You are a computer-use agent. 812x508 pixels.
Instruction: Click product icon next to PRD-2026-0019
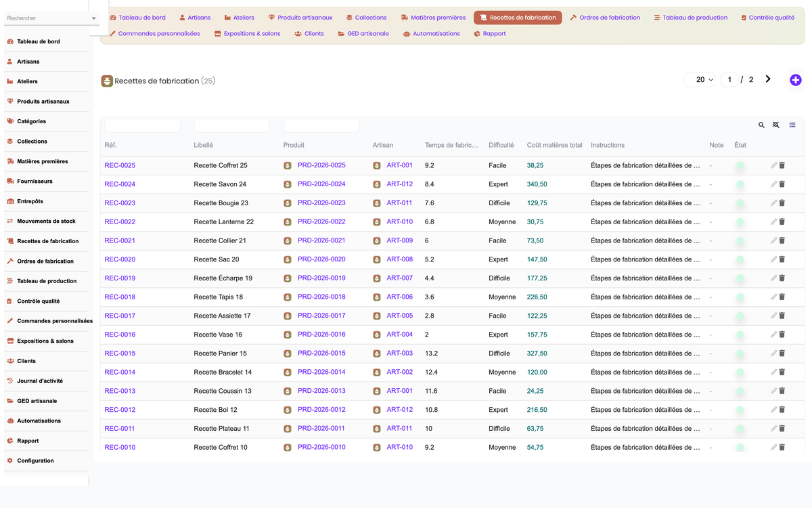point(288,278)
